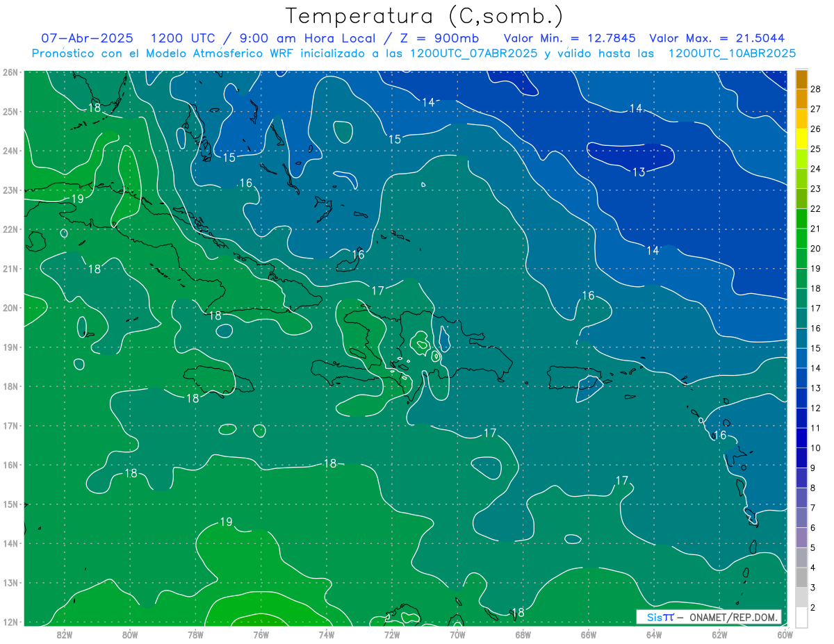Click the colorbar legend label "22"
This screenshot has width=834, height=644.
coord(816,208)
